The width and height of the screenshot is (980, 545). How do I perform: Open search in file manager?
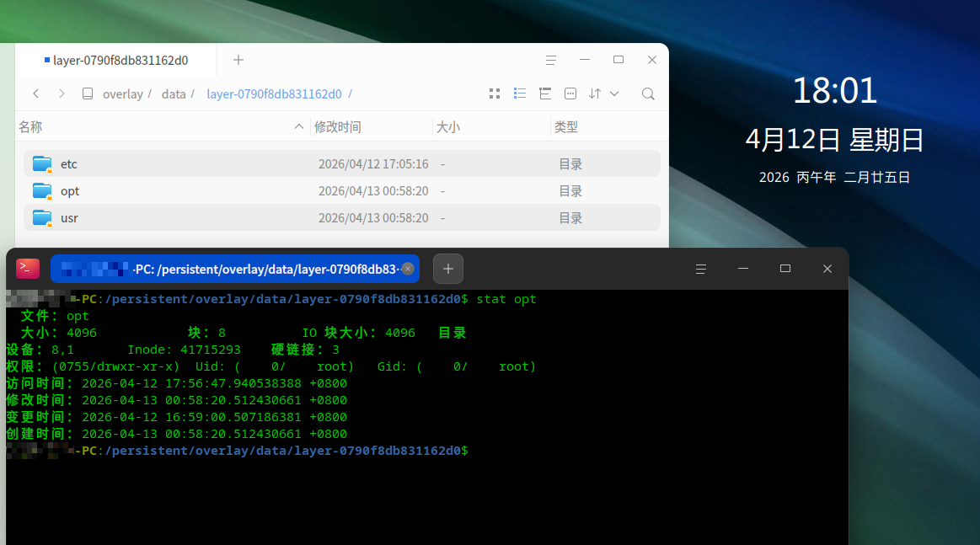tap(648, 94)
